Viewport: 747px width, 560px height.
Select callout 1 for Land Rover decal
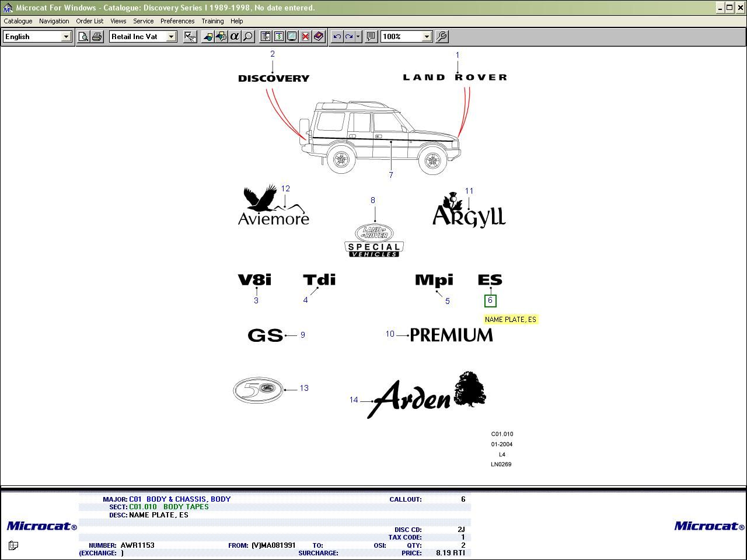[x=458, y=55]
